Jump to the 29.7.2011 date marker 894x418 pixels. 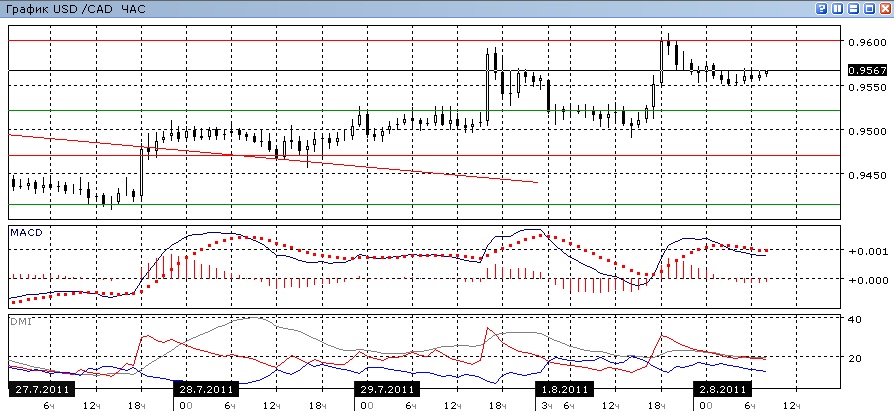point(387,390)
